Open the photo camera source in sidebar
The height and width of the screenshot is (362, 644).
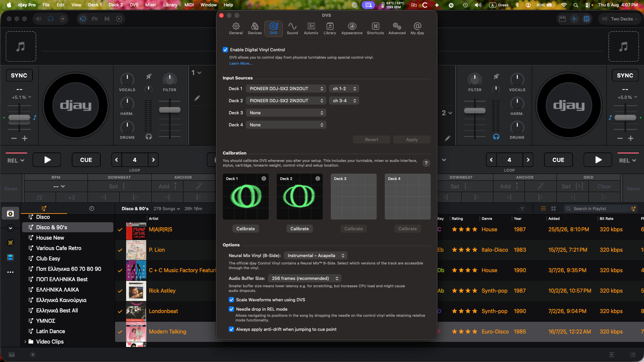point(10,214)
